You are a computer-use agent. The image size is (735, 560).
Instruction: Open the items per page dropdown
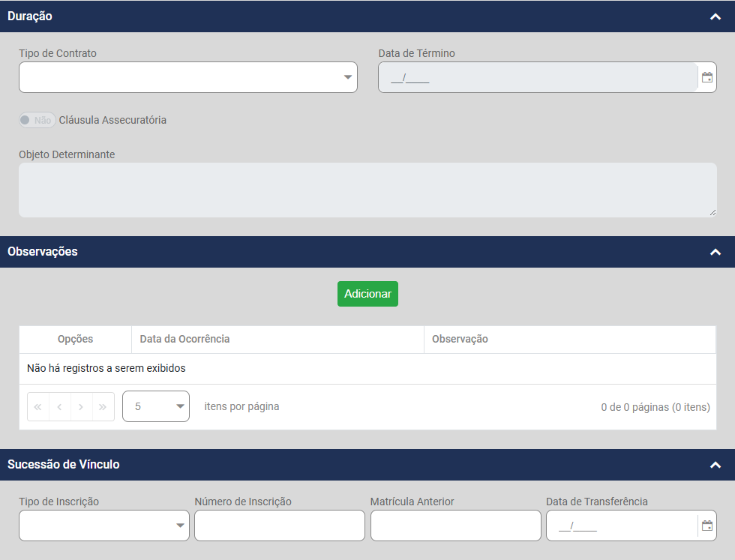156,406
